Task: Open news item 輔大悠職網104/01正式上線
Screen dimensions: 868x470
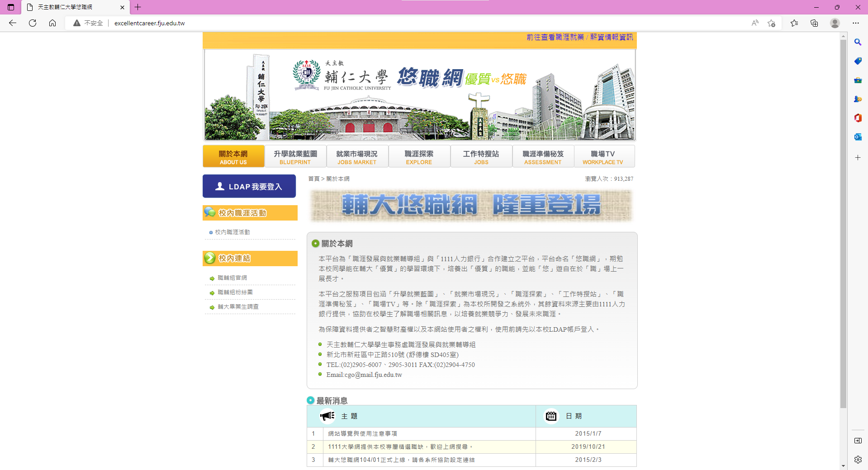Action: [x=401, y=460]
